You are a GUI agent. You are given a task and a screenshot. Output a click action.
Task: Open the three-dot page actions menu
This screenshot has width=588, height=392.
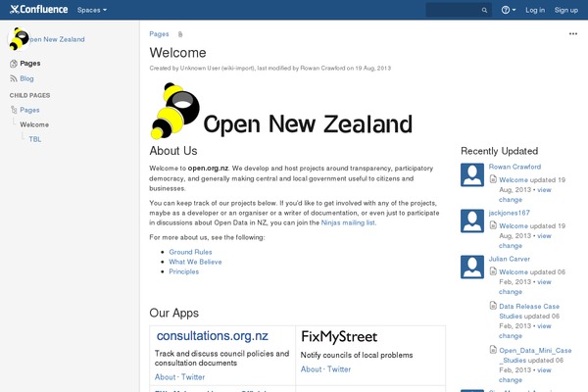click(x=573, y=33)
